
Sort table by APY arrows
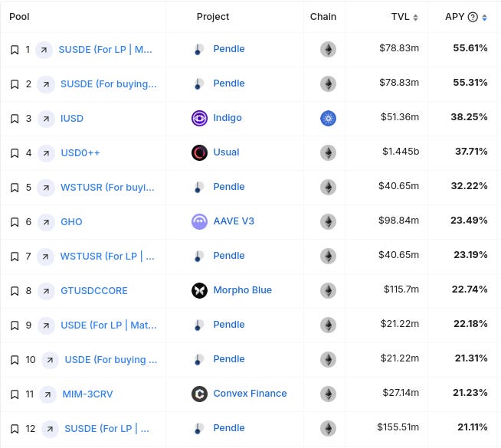[484, 18]
